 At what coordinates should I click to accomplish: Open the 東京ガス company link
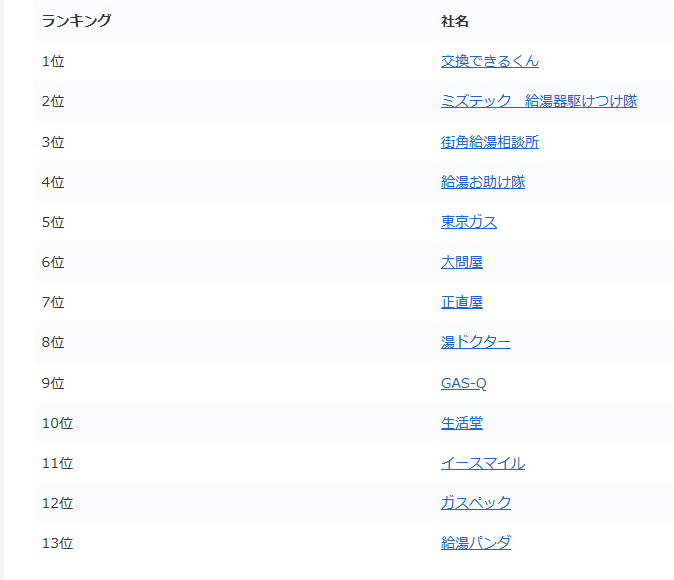pyautogui.click(x=468, y=222)
